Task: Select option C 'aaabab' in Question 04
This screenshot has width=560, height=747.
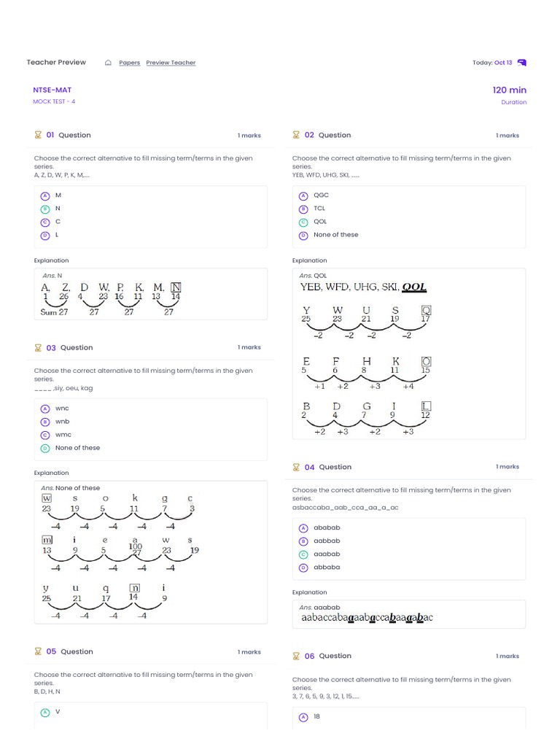Action: click(x=303, y=554)
